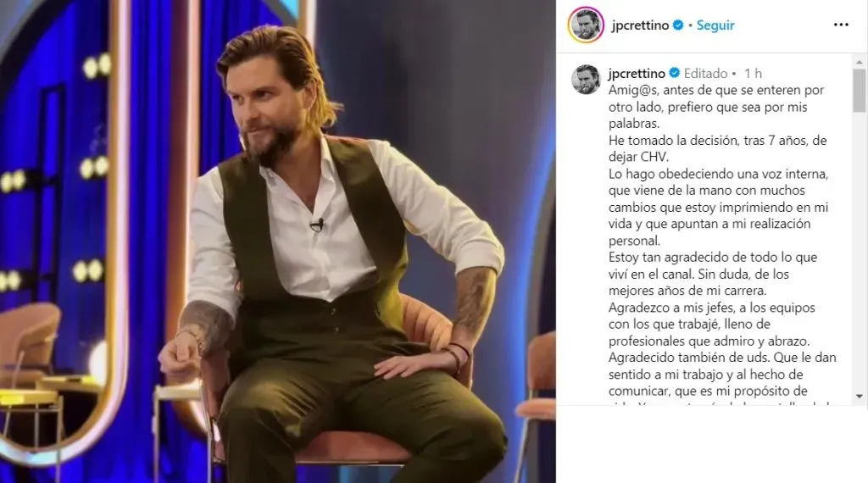868x483 pixels.
Task: Click the caption scrollbar up arrow
Action: tap(860, 62)
